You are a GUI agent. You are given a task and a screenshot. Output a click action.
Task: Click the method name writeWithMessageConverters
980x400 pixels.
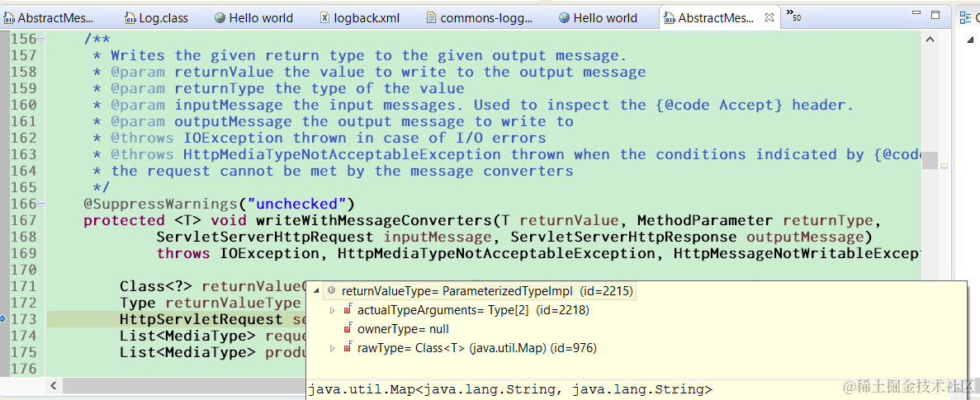tap(373, 220)
